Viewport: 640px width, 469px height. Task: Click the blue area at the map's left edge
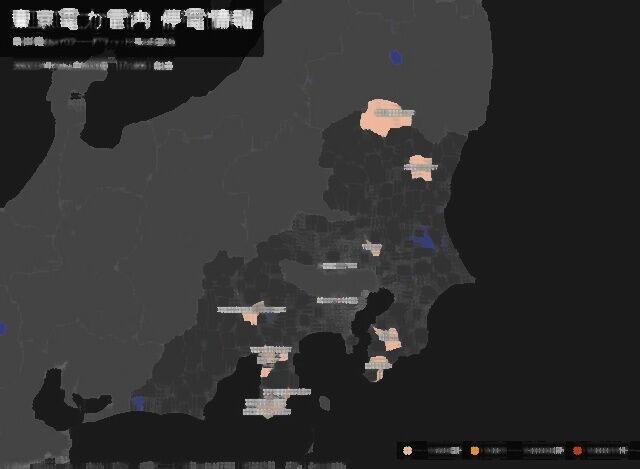click(2, 329)
